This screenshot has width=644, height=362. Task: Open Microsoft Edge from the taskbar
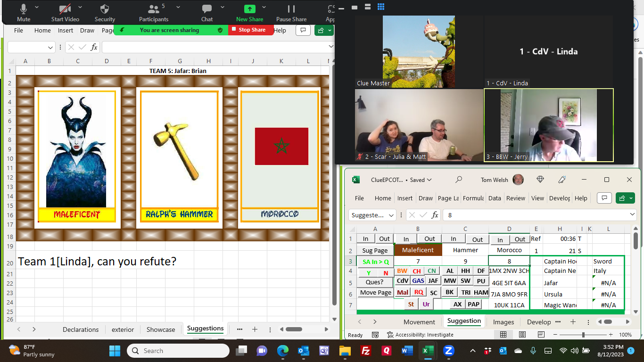(282, 351)
